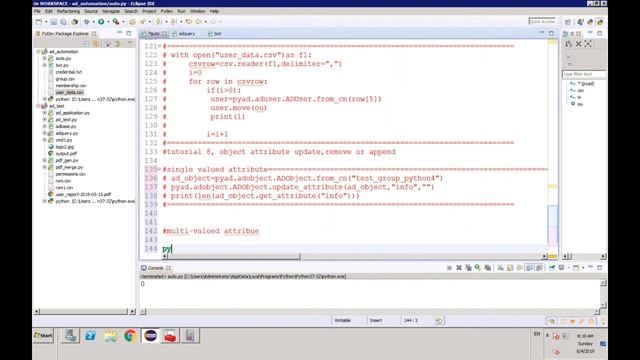The image size is (640, 360).
Task: Click the editor horizontal scrollbar thumb
Action: click(233, 256)
